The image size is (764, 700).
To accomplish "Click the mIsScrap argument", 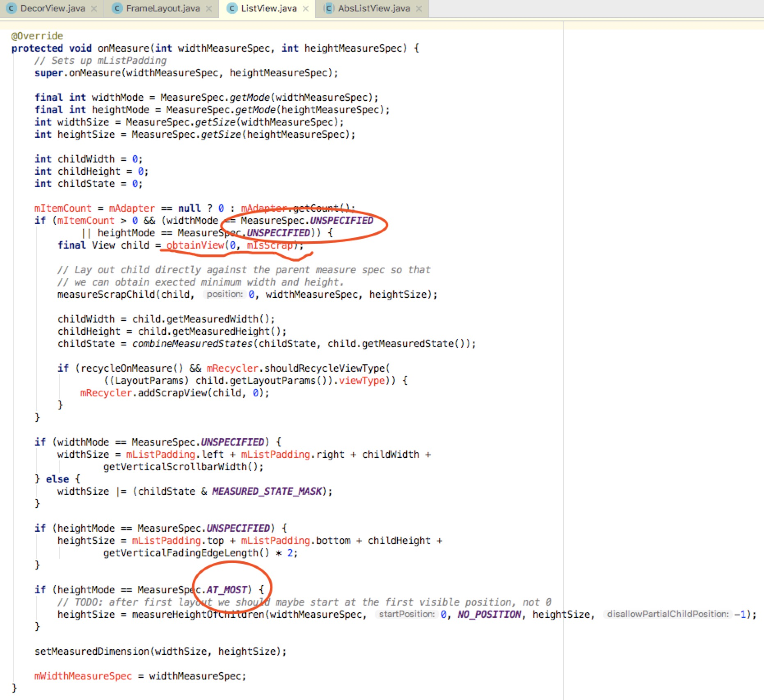I will [x=270, y=245].
